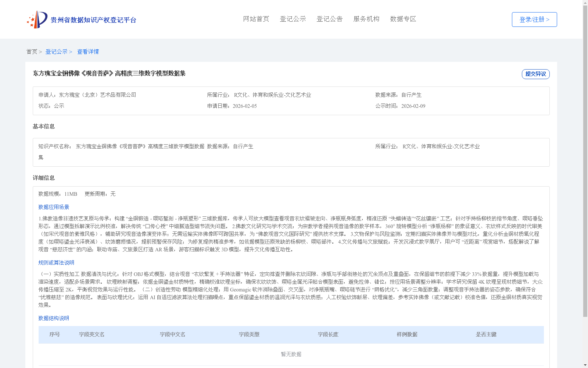Screen dimensions: 588x368
Task: Click the dataset title heading
Action: coord(109,73)
